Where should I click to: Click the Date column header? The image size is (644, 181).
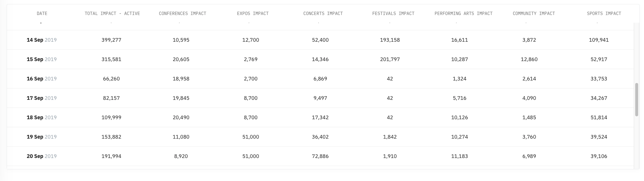pyautogui.click(x=42, y=14)
